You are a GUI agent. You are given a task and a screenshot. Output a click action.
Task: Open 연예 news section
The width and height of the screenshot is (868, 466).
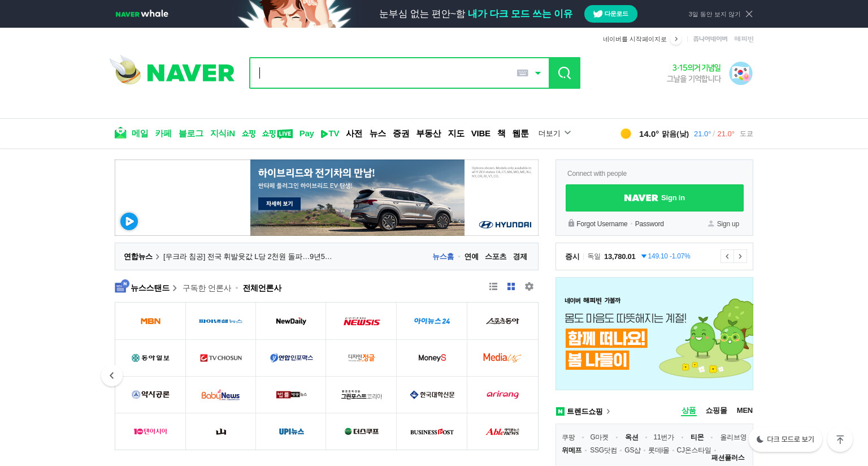[x=471, y=257]
